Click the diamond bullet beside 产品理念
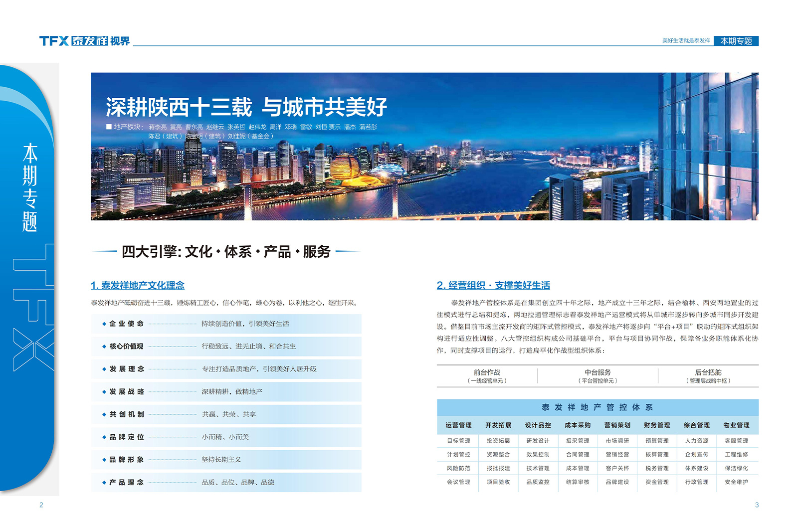This screenshot has width=798, height=532. pyautogui.click(x=104, y=482)
